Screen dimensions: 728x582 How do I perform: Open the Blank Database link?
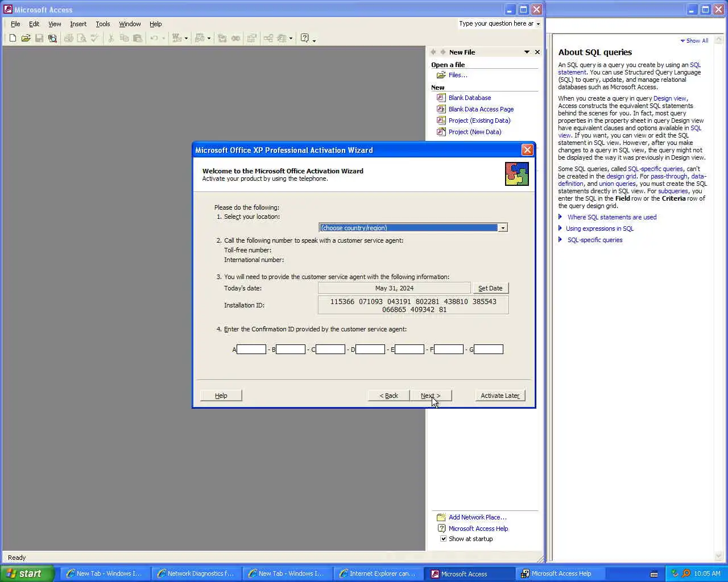click(470, 98)
